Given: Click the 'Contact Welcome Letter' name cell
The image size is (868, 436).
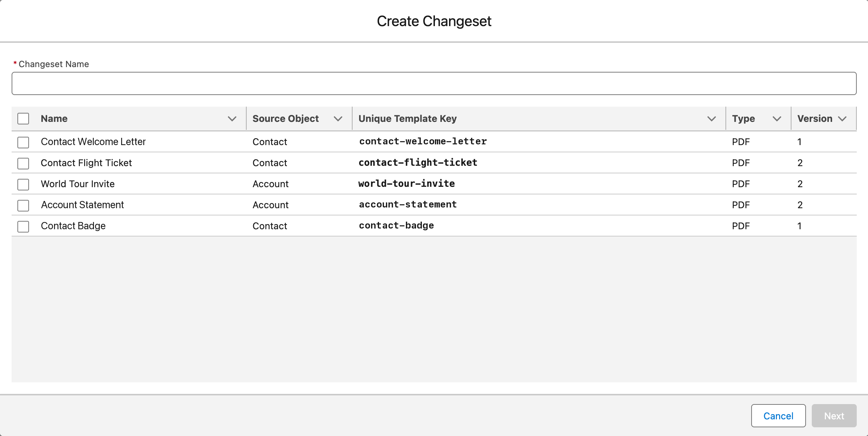Looking at the screenshot, I should [x=93, y=142].
